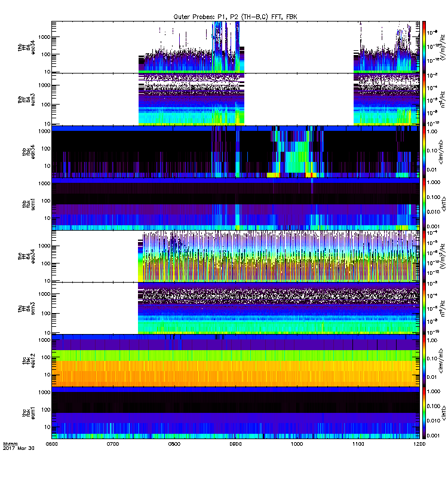The width and height of the screenshot is (448, 478).
Task: Click the thc fff scm3 spectrogram panel
Action: [235, 308]
